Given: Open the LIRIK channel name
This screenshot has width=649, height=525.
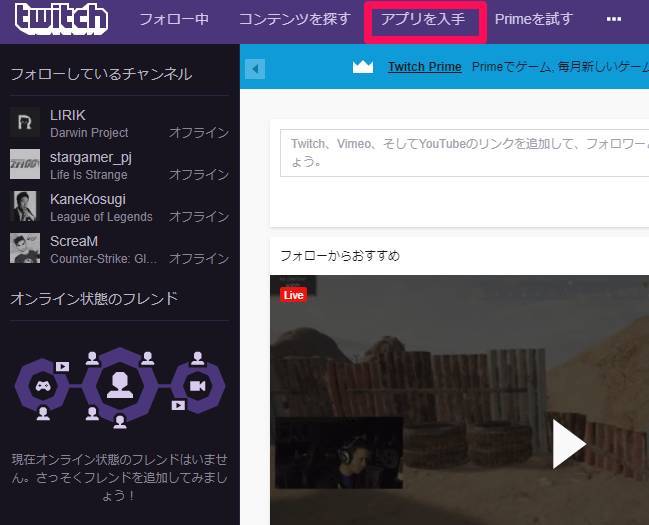Looking at the screenshot, I should point(68,115).
